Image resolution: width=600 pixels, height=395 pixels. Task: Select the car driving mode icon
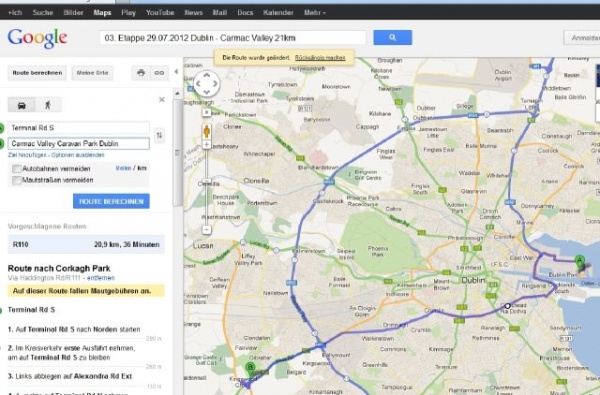21,105
